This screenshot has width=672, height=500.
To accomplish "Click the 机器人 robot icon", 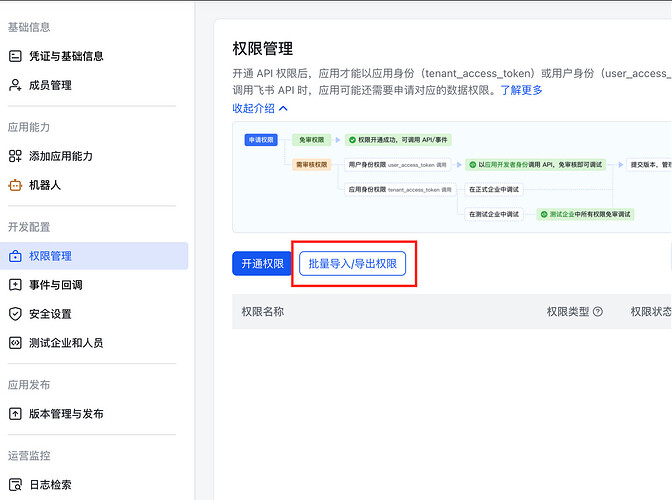I will (15, 185).
